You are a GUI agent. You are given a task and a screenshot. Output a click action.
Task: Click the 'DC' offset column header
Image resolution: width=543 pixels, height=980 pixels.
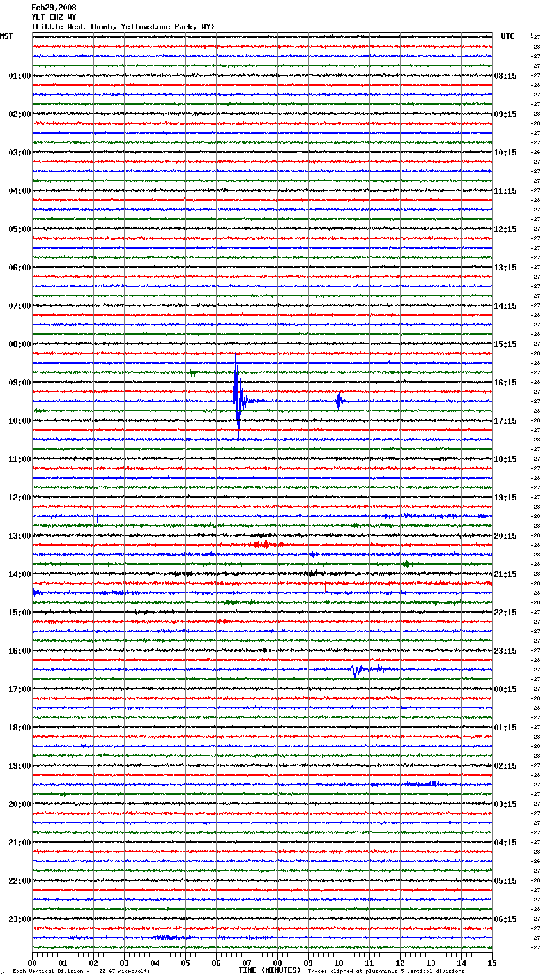(530, 34)
